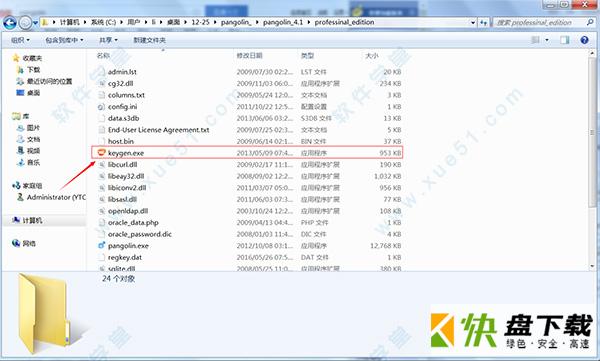Toggle the preview pane icon
The image size is (600, 361).
(x=564, y=40)
